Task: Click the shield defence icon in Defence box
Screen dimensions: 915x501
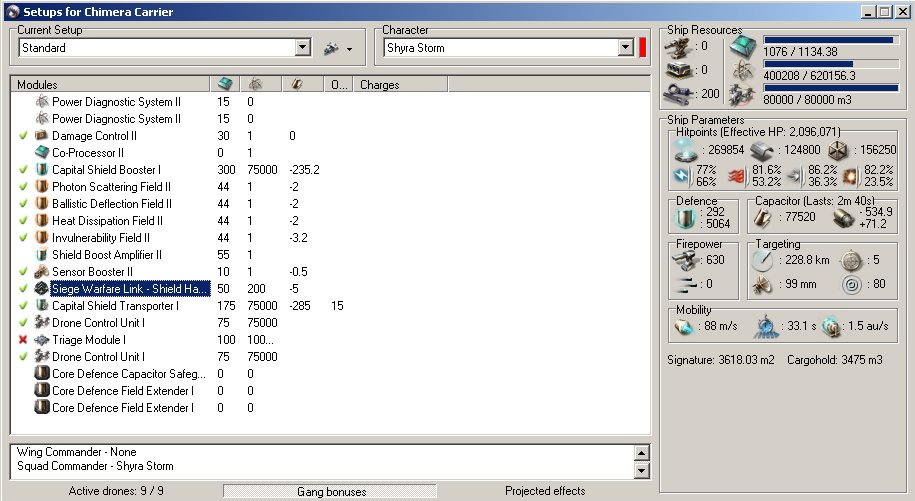Action: (684, 218)
